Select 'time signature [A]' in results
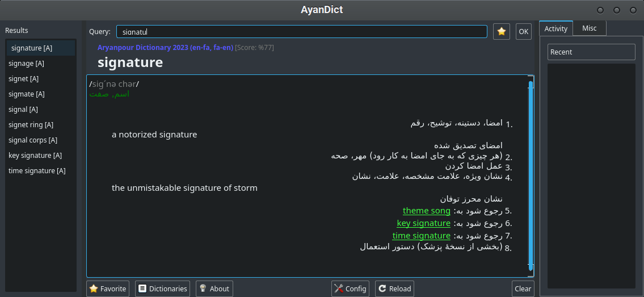The height and width of the screenshot is (297, 644). click(41, 170)
